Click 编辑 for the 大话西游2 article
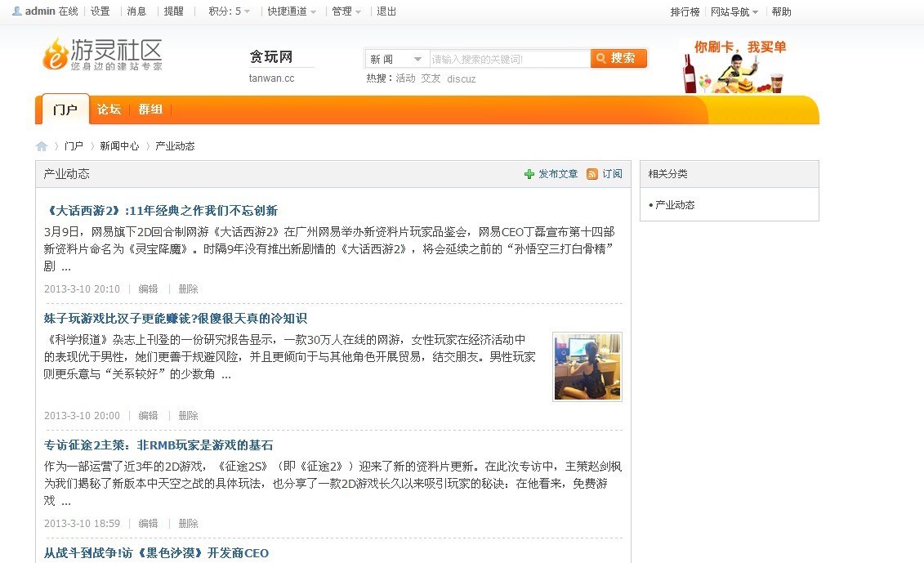This screenshot has width=924, height=563. point(148,289)
